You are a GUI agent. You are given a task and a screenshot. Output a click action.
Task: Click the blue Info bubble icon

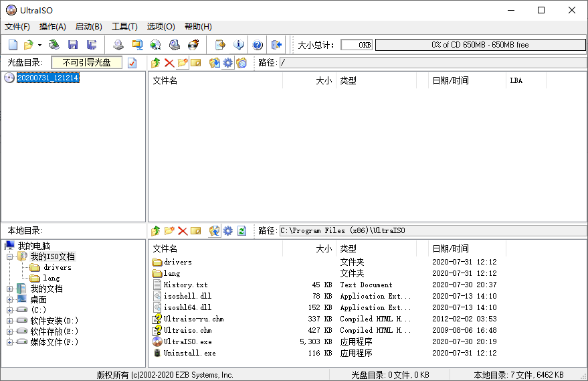239,45
